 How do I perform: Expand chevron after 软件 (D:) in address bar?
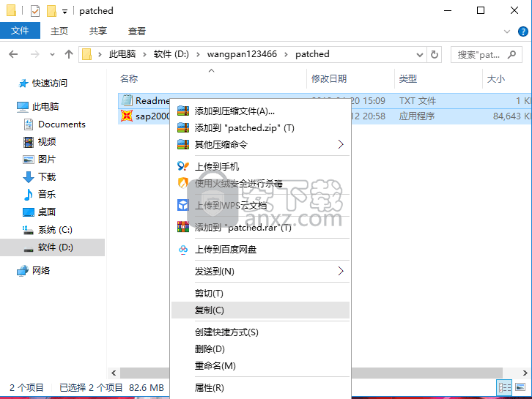coord(198,54)
